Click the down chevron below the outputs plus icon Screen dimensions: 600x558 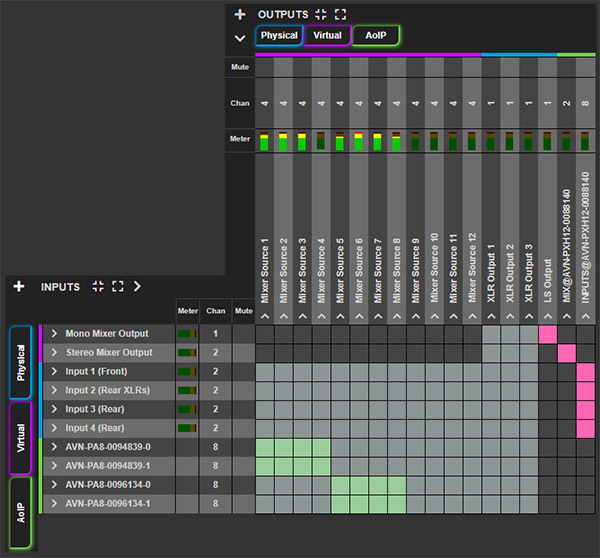pyautogui.click(x=239, y=38)
